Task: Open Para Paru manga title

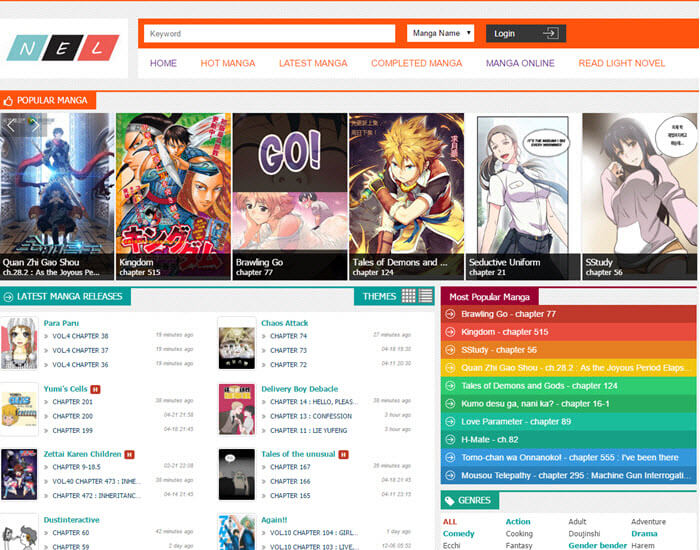Action: coord(61,323)
